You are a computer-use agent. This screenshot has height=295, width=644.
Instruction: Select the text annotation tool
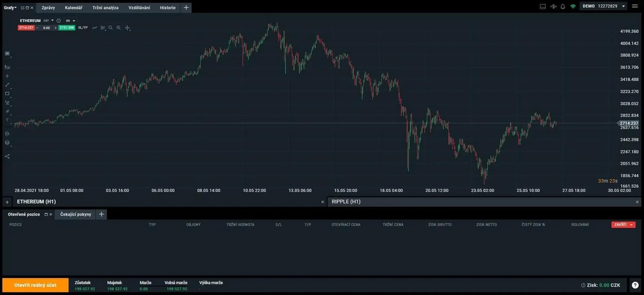pos(7,119)
